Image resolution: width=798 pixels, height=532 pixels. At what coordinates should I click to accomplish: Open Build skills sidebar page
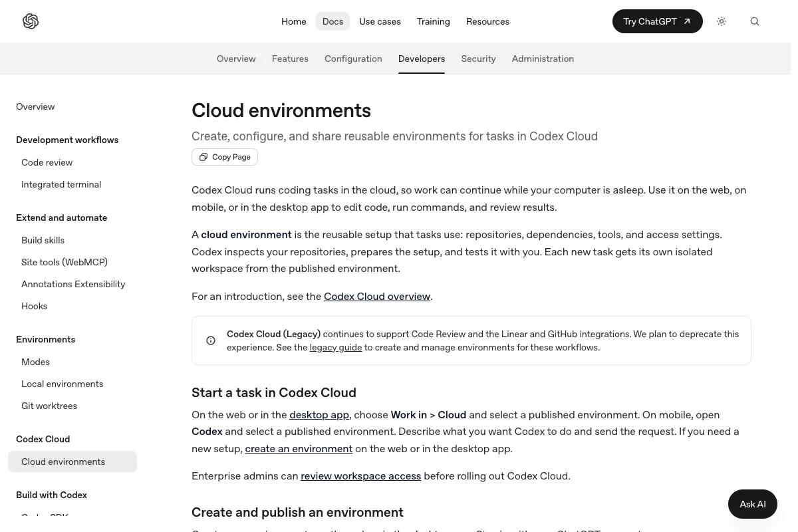coord(43,240)
